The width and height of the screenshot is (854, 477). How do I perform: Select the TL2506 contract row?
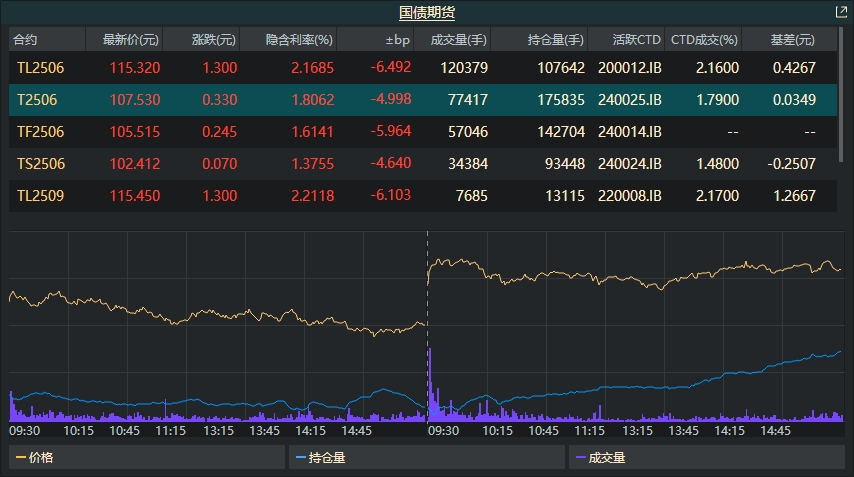coord(40,68)
